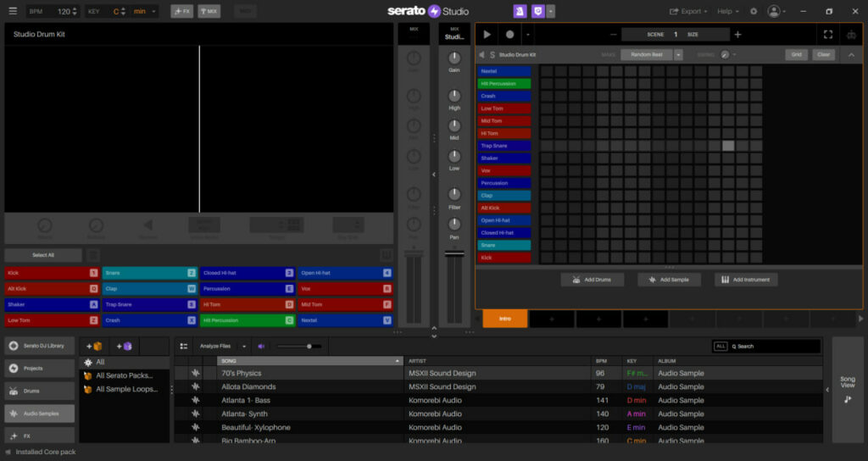Screen dimensions: 868x461
Task: Click the Grid button
Action: click(797, 55)
